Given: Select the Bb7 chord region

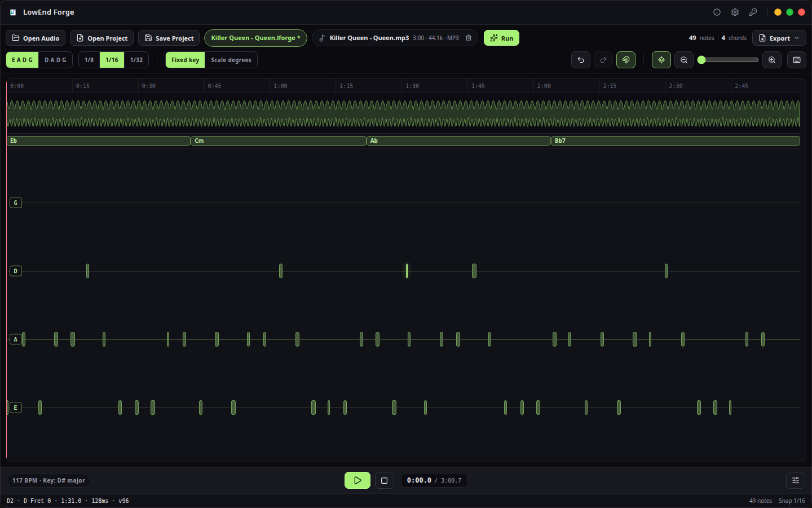Looking at the screenshot, I should (x=676, y=141).
